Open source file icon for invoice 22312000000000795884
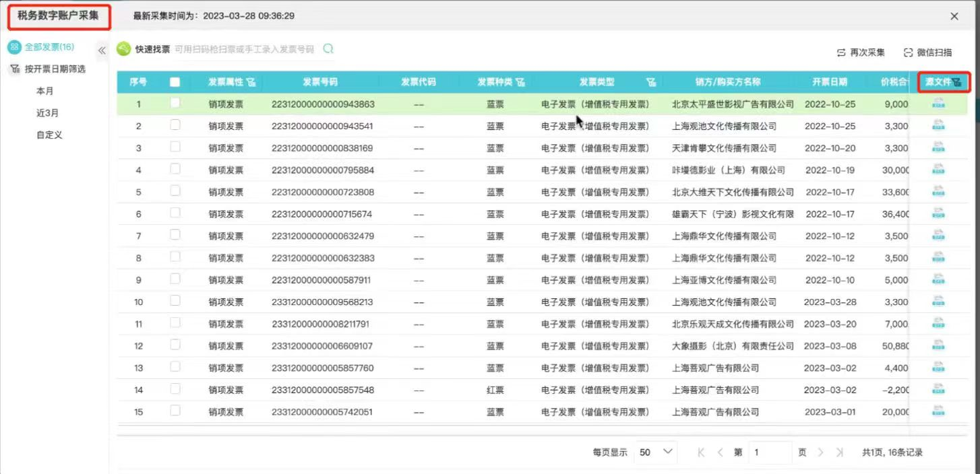This screenshot has width=980, height=474. click(938, 170)
